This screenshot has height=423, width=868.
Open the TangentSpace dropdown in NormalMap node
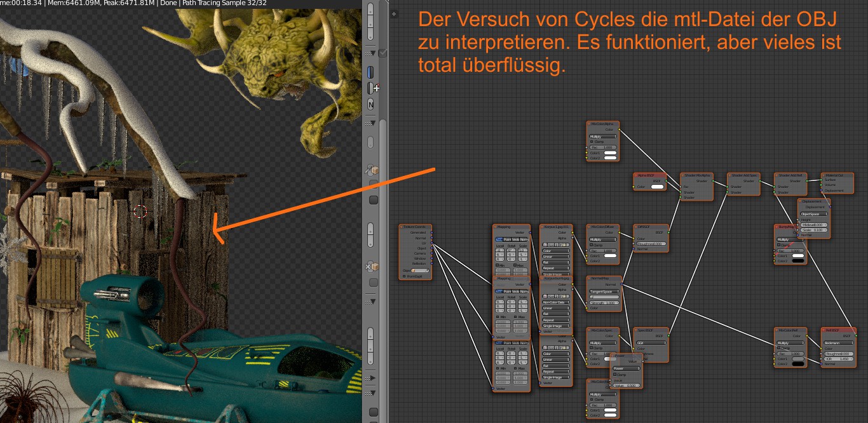[604, 292]
